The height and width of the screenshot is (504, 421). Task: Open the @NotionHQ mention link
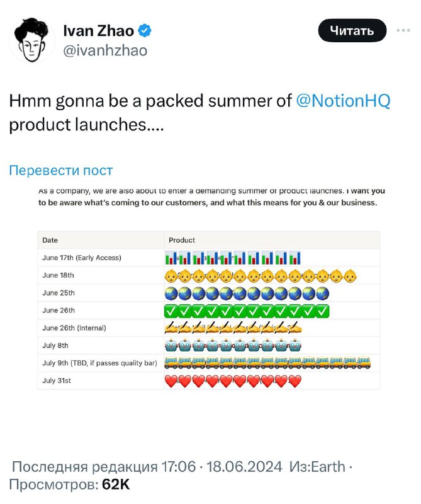[343, 101]
